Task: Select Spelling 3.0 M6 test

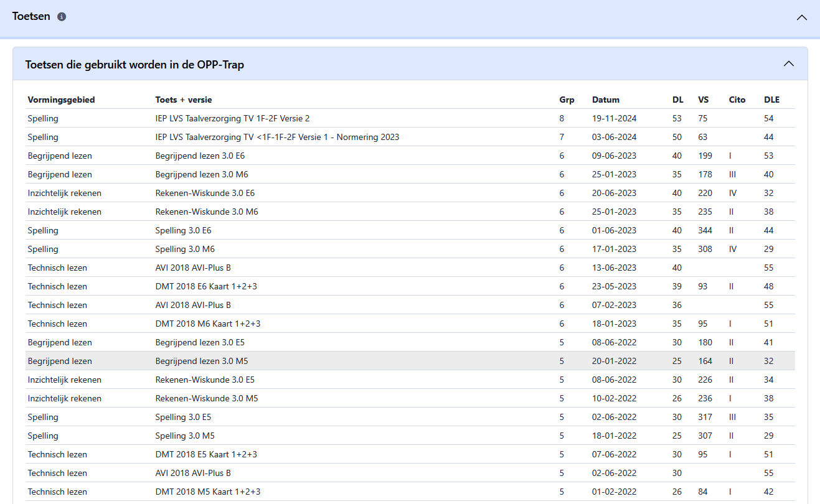Action: tap(410, 249)
